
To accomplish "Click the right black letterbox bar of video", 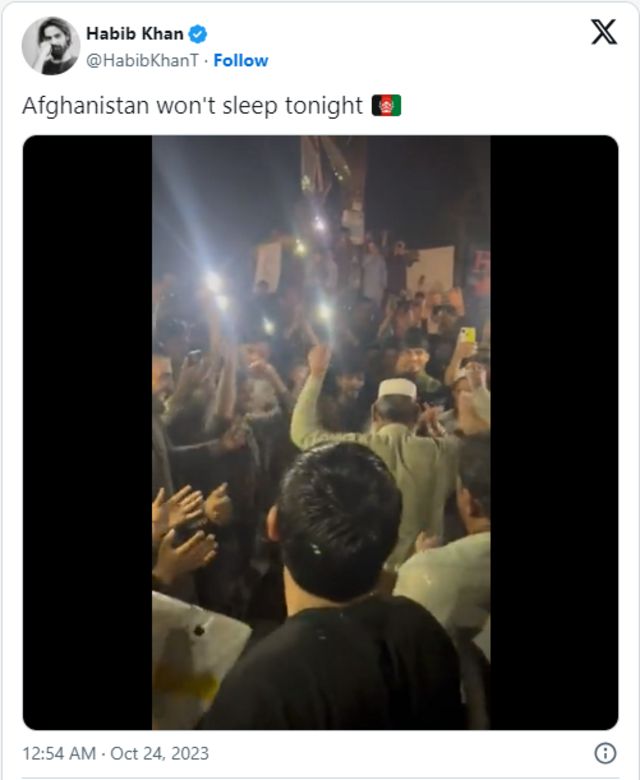I will (x=554, y=432).
